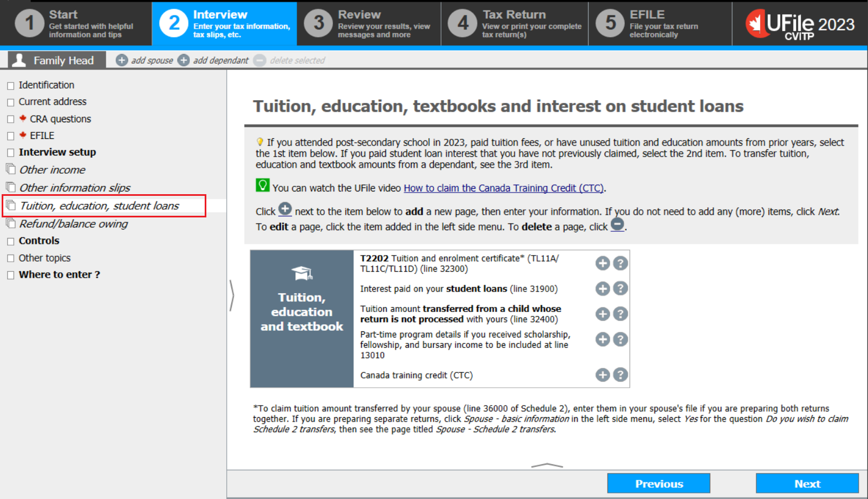The height and width of the screenshot is (499, 868).
Task: Toggle the CRA questions checkbox
Action: 11,119
